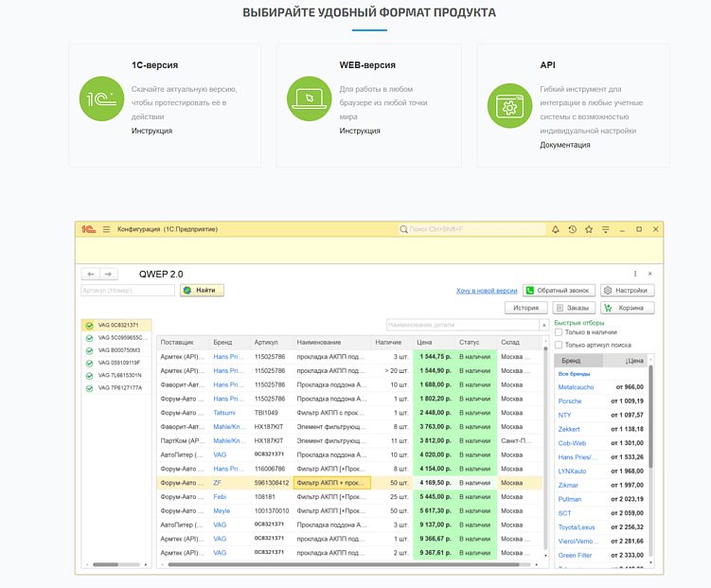Sort by the Бренд table column header
Viewport: 711px width, 588px height.
[222, 342]
